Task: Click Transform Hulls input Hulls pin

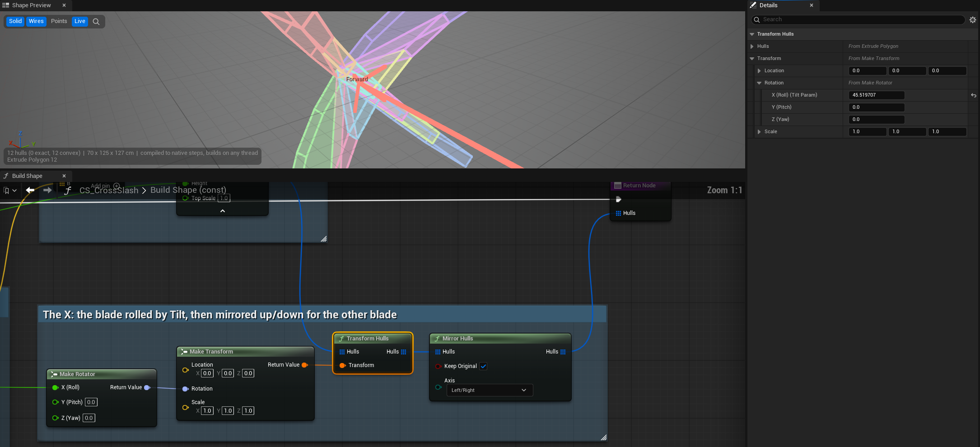Action: point(342,352)
